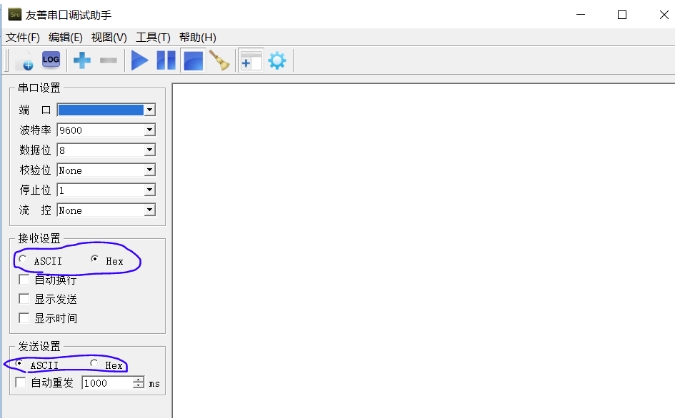Open the 工具(T) menu
The height and width of the screenshot is (418, 685).
(x=153, y=38)
